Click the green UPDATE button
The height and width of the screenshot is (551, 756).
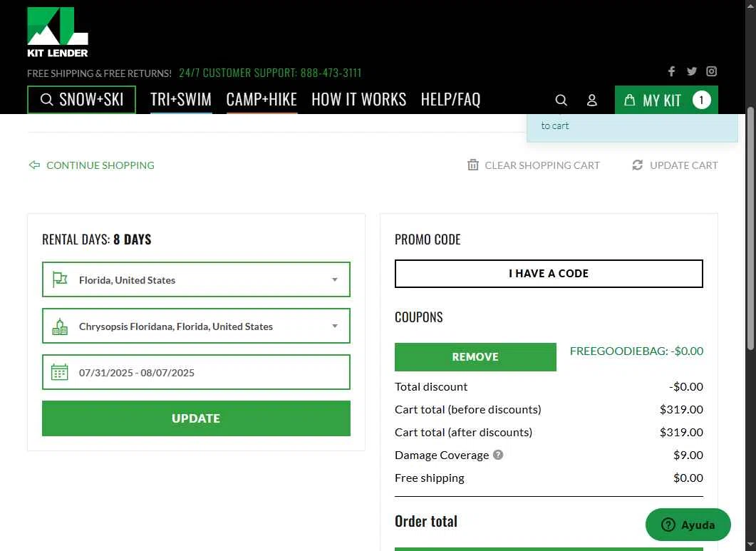[x=196, y=418]
